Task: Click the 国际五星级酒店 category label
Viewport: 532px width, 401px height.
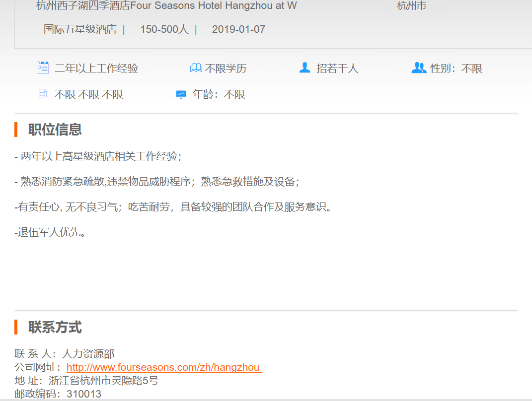Action: (x=80, y=29)
